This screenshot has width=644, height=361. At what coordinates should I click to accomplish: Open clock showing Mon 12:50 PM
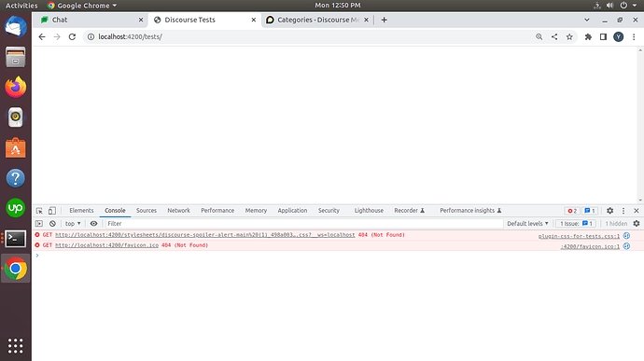pos(338,6)
